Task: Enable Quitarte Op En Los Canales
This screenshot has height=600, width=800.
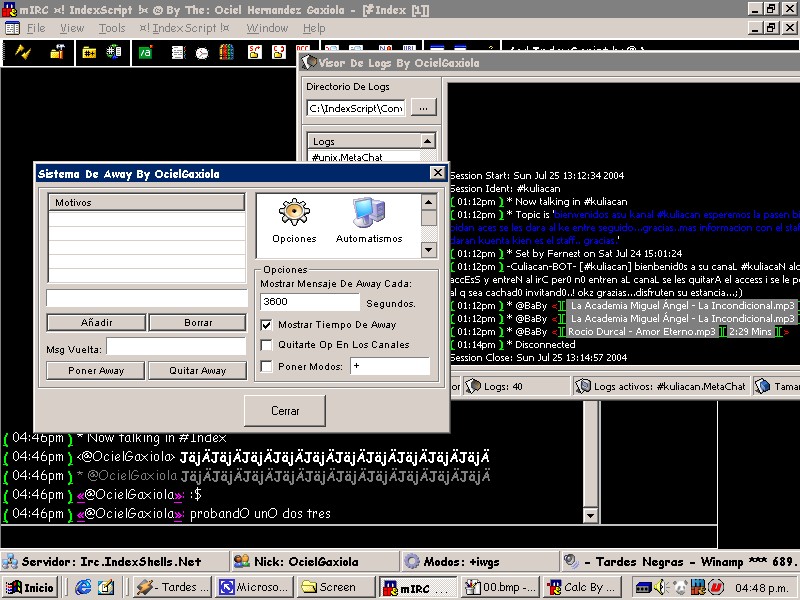Action: 267,345
